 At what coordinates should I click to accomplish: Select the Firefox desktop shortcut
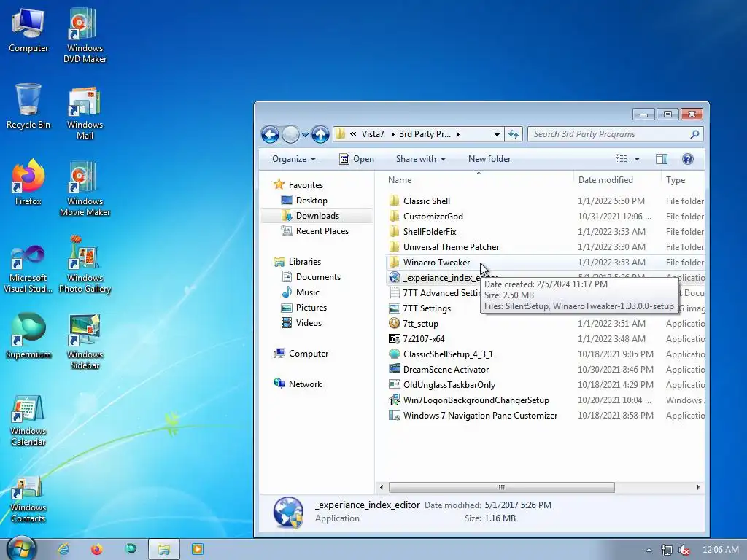pyautogui.click(x=28, y=182)
